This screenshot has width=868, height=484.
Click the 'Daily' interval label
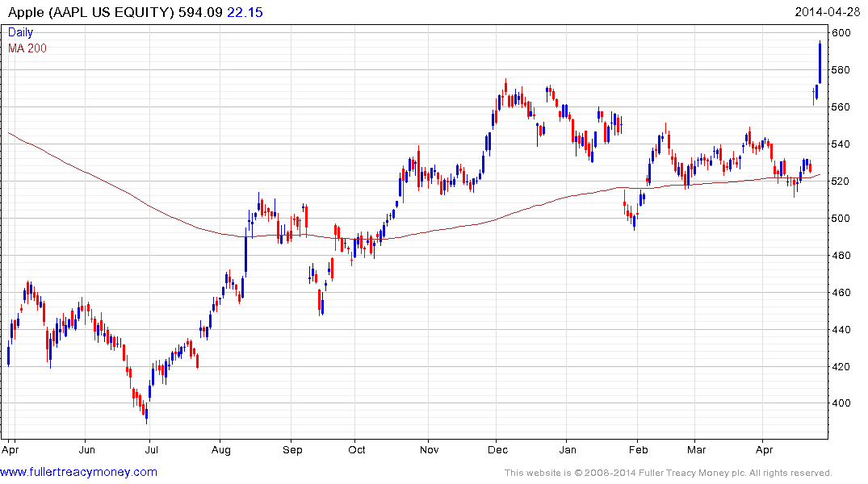click(20, 32)
